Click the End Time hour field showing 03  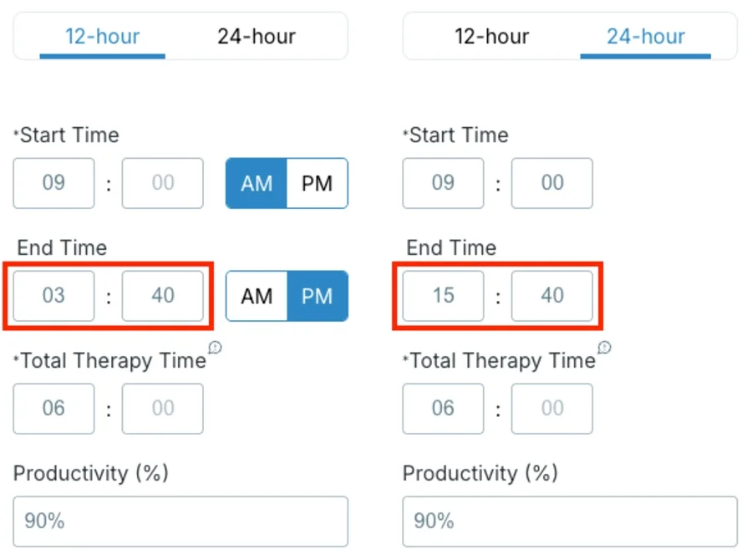click(53, 296)
